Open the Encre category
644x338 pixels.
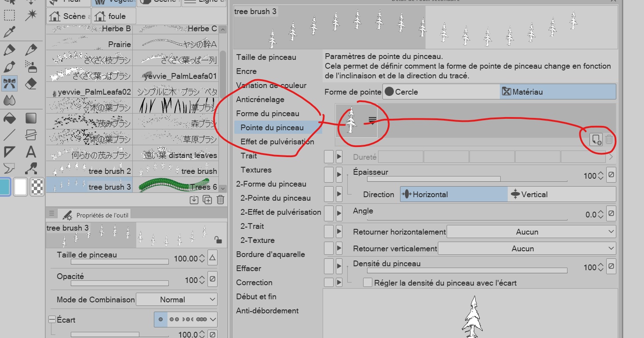click(x=246, y=71)
